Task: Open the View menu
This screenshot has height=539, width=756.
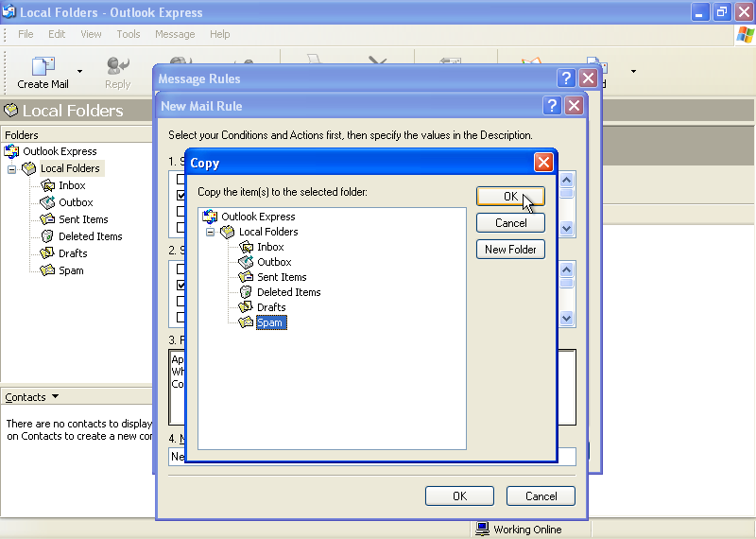Action: (x=91, y=34)
